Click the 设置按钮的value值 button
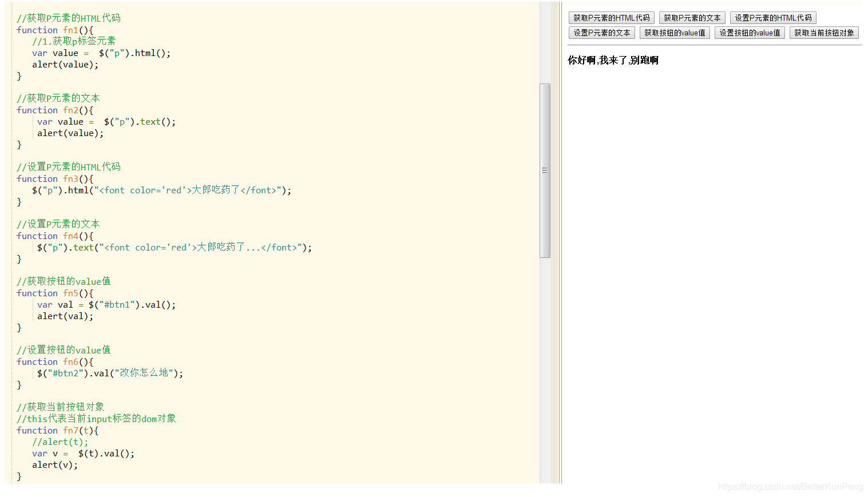This screenshot has height=497, width=868. 750,33
